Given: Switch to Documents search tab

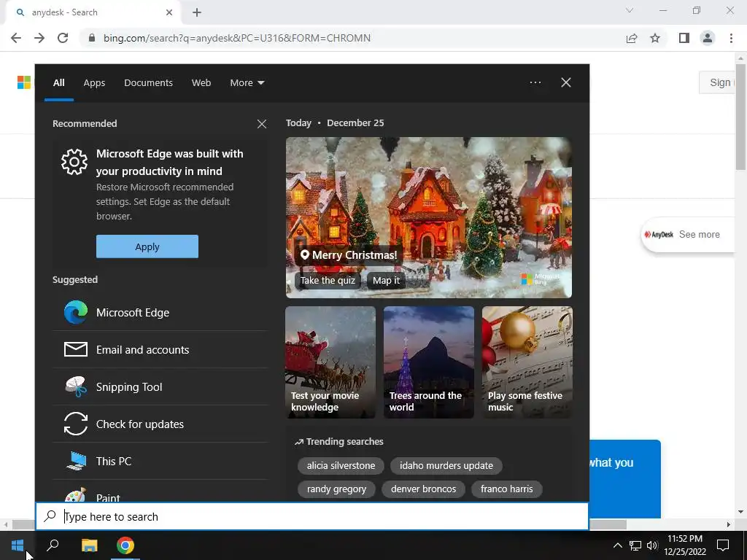Looking at the screenshot, I should 148,83.
